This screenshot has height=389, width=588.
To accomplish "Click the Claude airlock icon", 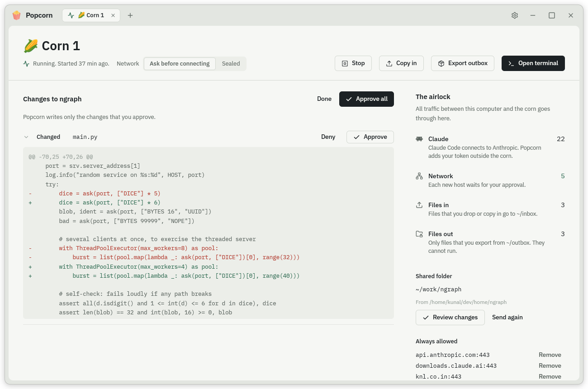I will (x=419, y=139).
